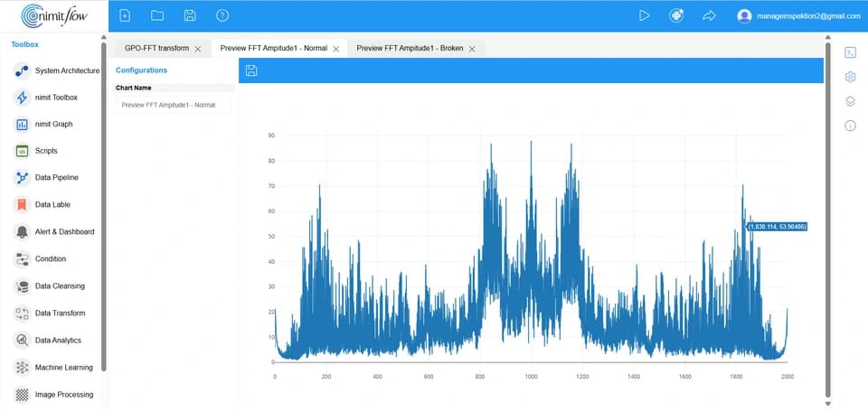Viewport: 868px width, 412px height.
Task: Open the help question mark icon
Action: [222, 15]
